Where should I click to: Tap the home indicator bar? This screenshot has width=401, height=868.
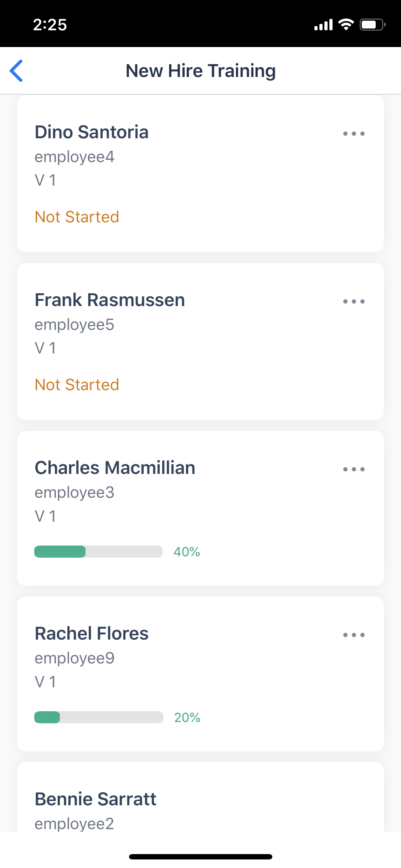pyautogui.click(x=201, y=857)
